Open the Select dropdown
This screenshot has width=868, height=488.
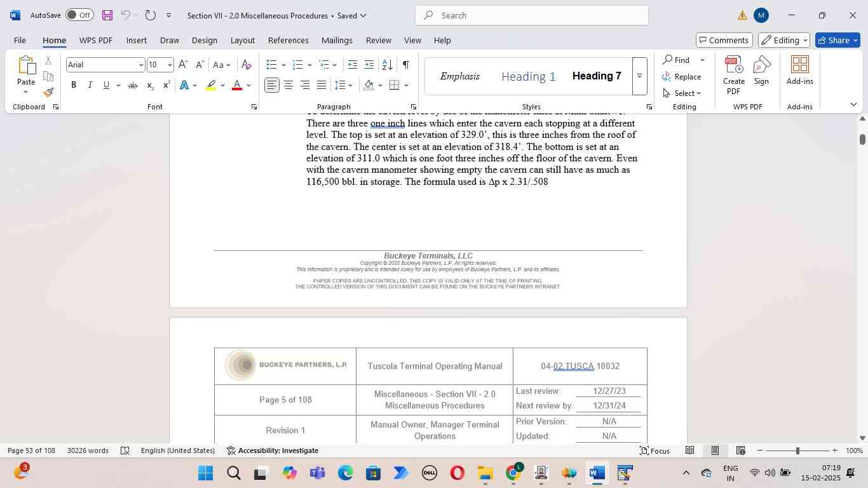point(681,93)
